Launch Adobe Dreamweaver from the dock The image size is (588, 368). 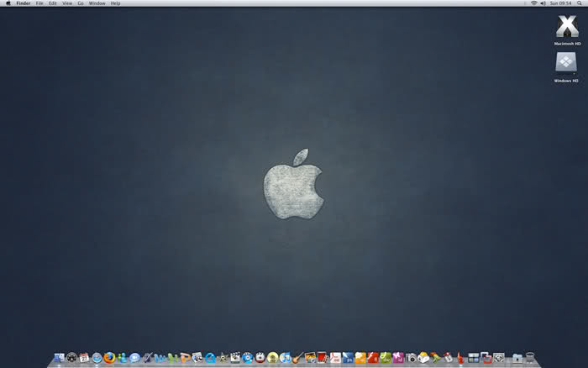coord(386,358)
